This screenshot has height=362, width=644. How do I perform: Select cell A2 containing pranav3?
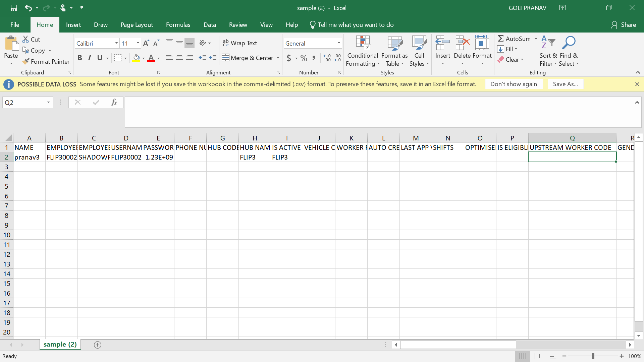(29, 157)
